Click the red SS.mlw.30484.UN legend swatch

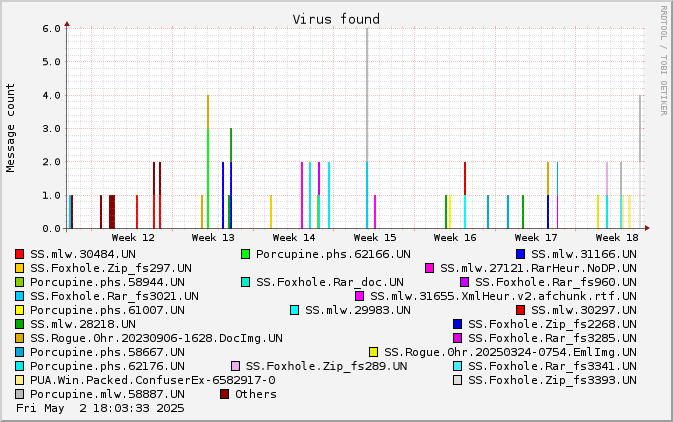click(x=19, y=254)
